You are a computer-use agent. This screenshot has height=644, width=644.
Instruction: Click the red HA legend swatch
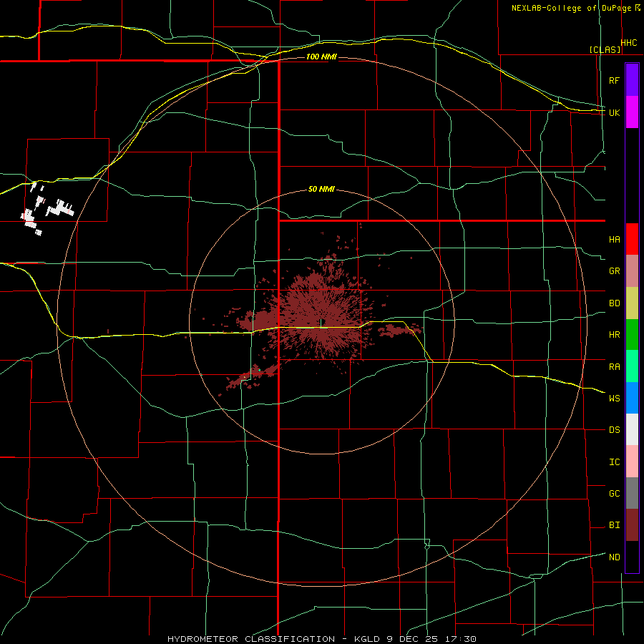pyautogui.click(x=632, y=239)
